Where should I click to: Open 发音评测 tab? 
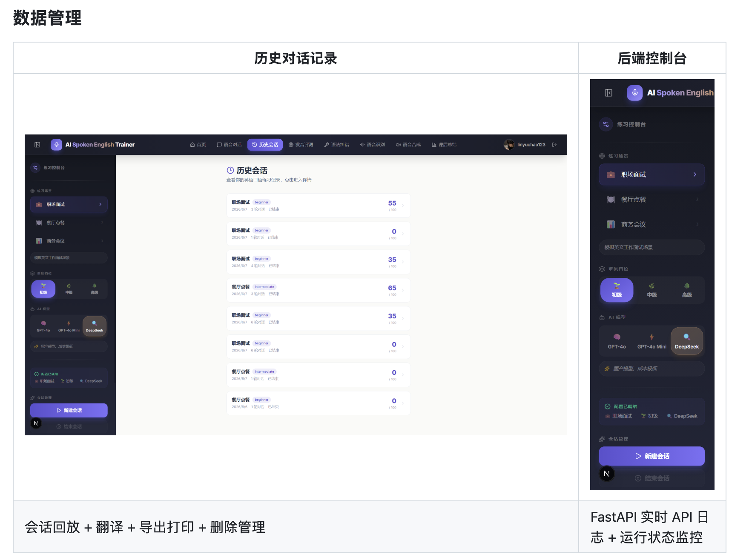[x=301, y=145]
